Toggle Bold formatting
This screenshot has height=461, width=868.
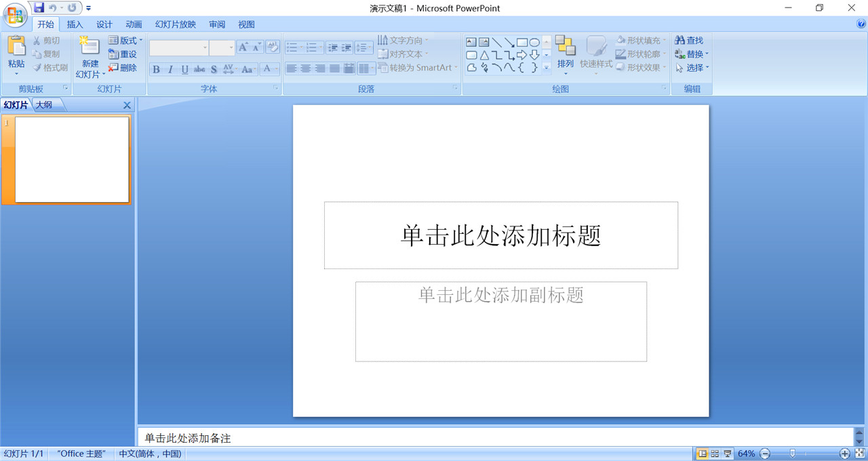[x=156, y=69]
